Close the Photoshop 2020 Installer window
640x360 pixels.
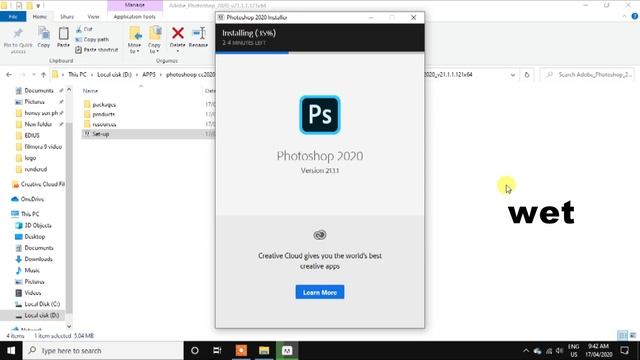(413, 18)
